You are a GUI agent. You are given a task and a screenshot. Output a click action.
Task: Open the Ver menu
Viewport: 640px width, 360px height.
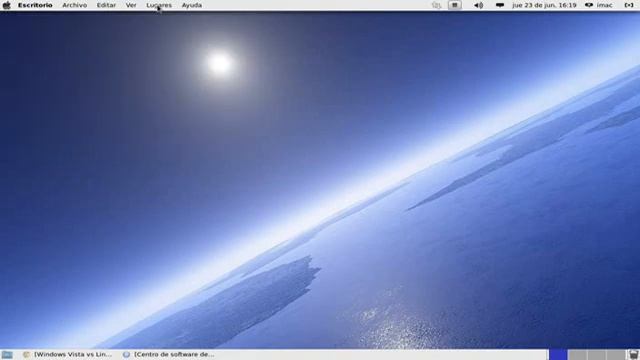(x=131, y=5)
